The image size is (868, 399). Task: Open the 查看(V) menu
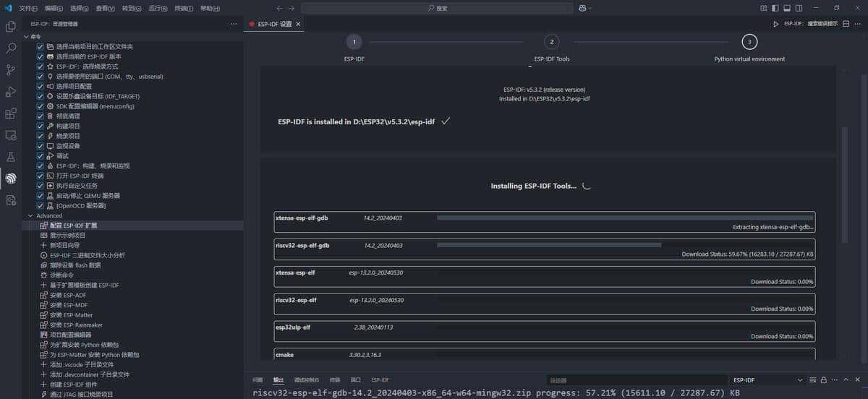pyautogui.click(x=106, y=8)
